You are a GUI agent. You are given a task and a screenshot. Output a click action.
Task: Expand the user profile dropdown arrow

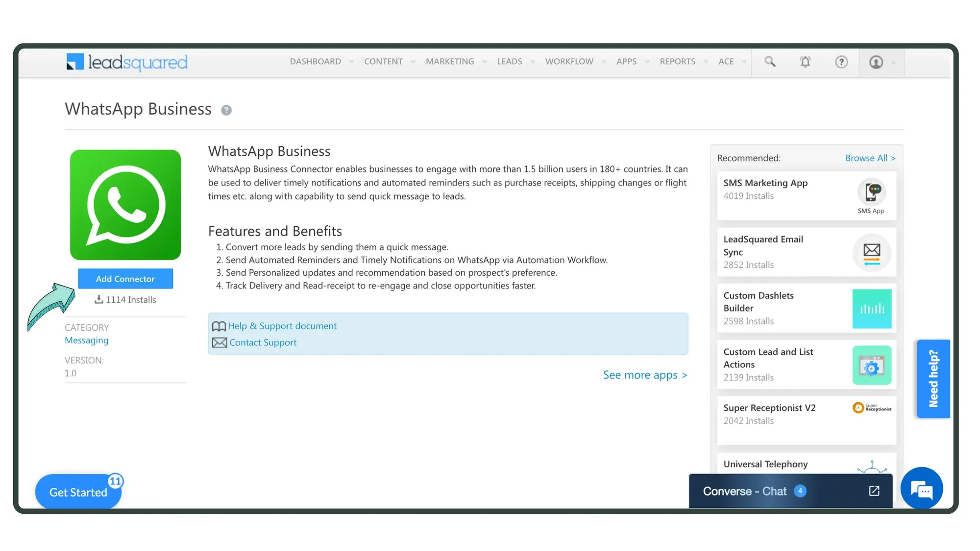click(x=893, y=63)
